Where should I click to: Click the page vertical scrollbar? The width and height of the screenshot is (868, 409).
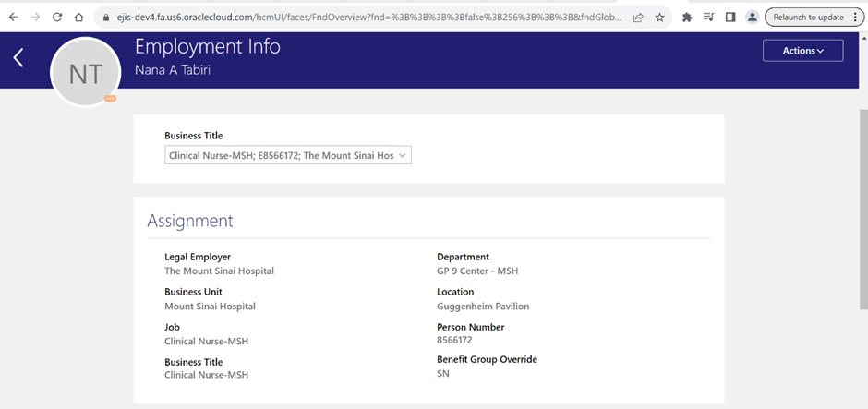click(x=863, y=210)
